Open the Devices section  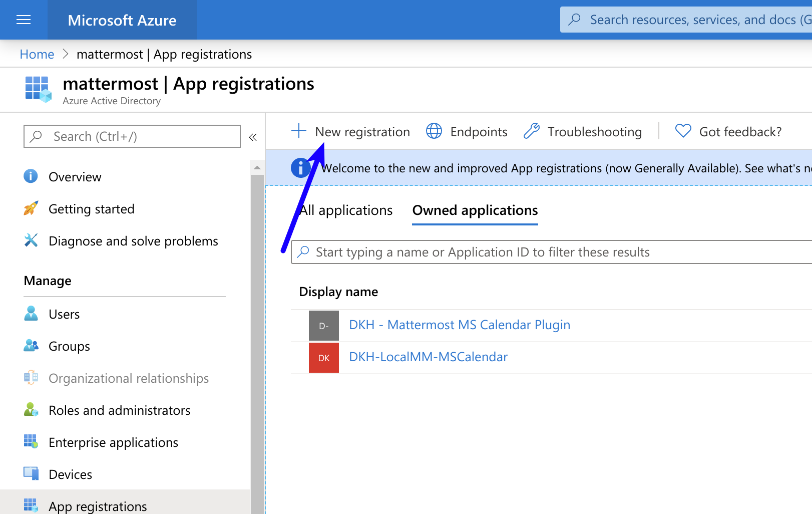point(70,474)
